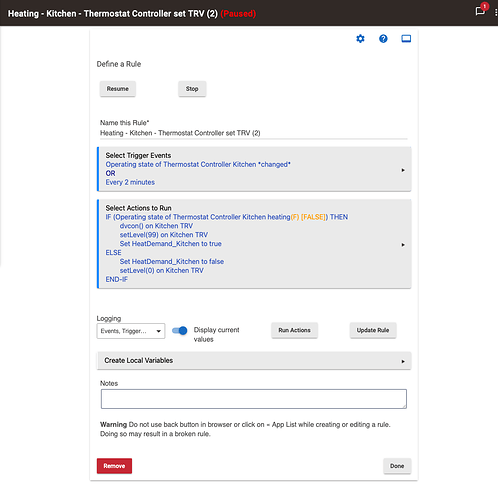
Task: Click the red Remove button
Action: (114, 466)
